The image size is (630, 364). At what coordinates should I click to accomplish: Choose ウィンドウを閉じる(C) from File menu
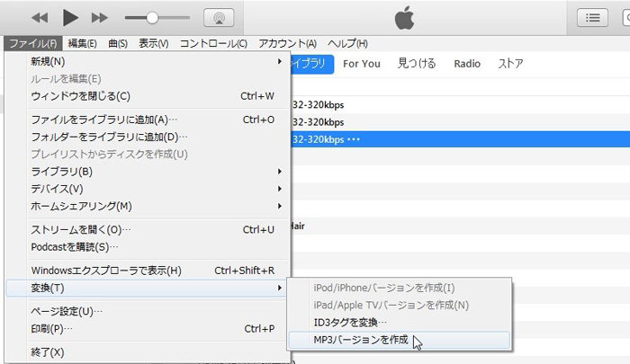(x=148, y=96)
